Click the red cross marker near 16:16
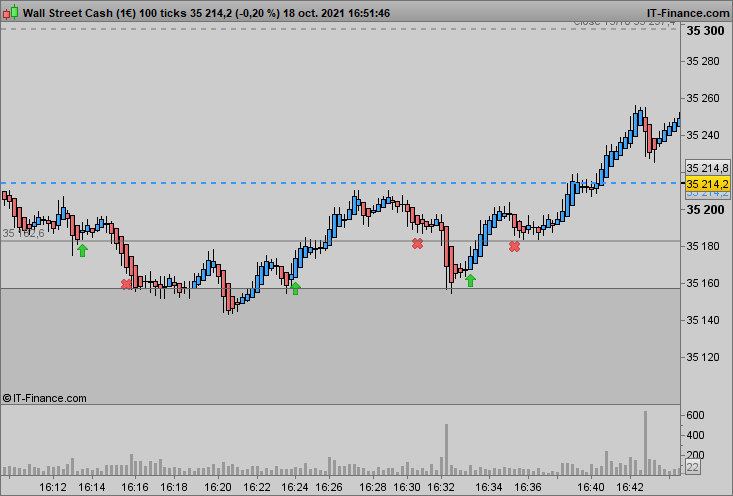The height and width of the screenshot is (496, 733). point(126,284)
